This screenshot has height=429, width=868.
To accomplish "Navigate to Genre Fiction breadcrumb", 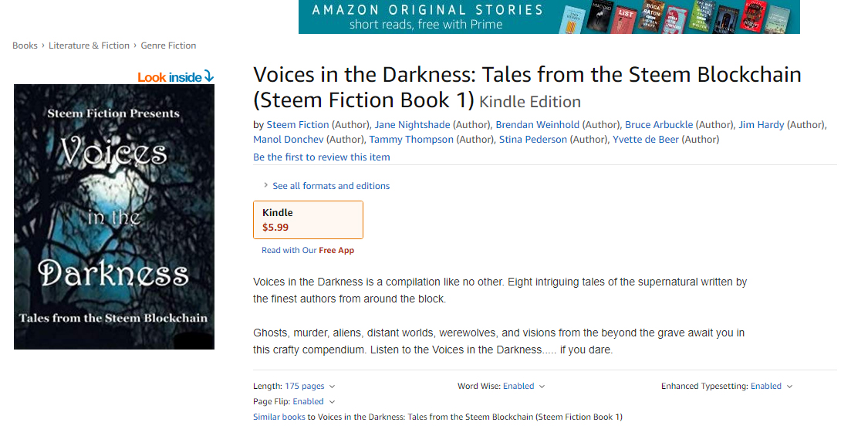I will pos(168,46).
